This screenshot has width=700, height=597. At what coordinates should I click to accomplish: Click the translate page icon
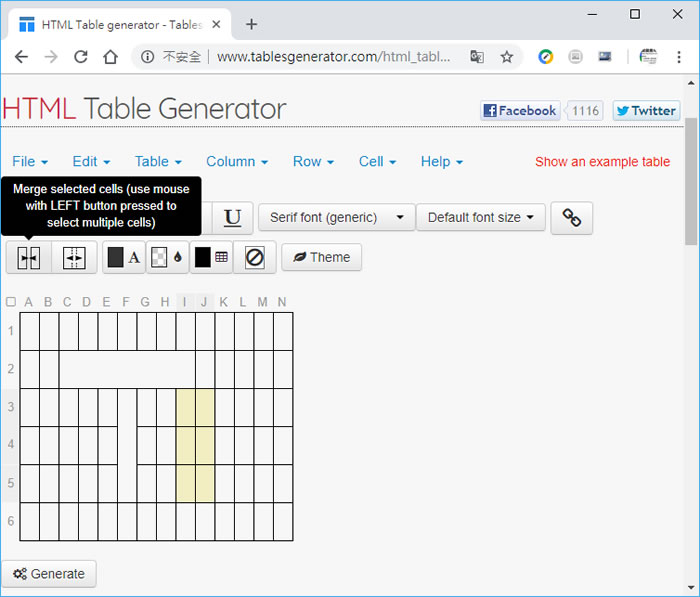(477, 57)
